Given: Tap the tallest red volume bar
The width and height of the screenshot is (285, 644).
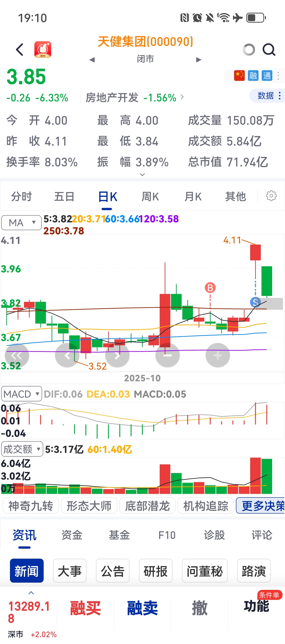Looking at the screenshot, I should tap(255, 476).
